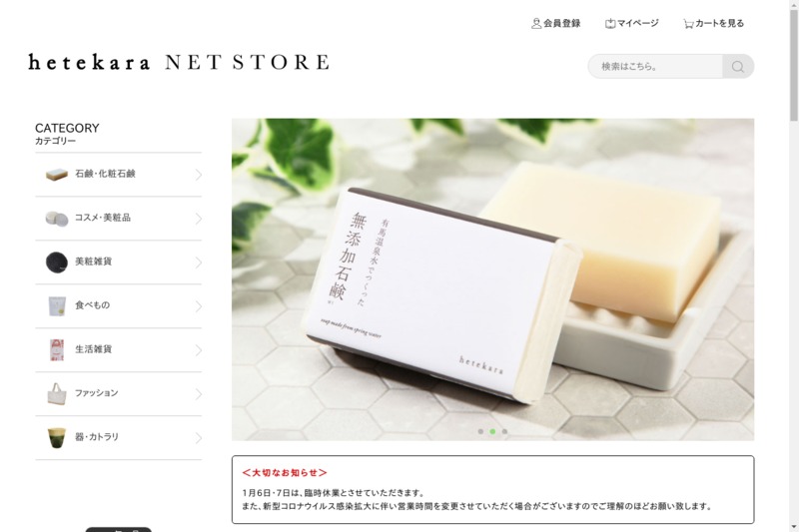Click the hetekara NET STORE logo
The height and width of the screenshot is (532, 799).
click(179, 62)
